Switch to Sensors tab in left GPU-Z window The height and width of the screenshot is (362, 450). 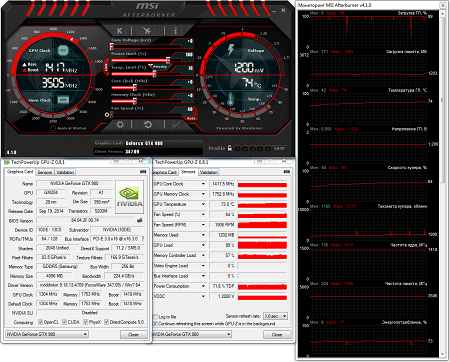(45, 172)
